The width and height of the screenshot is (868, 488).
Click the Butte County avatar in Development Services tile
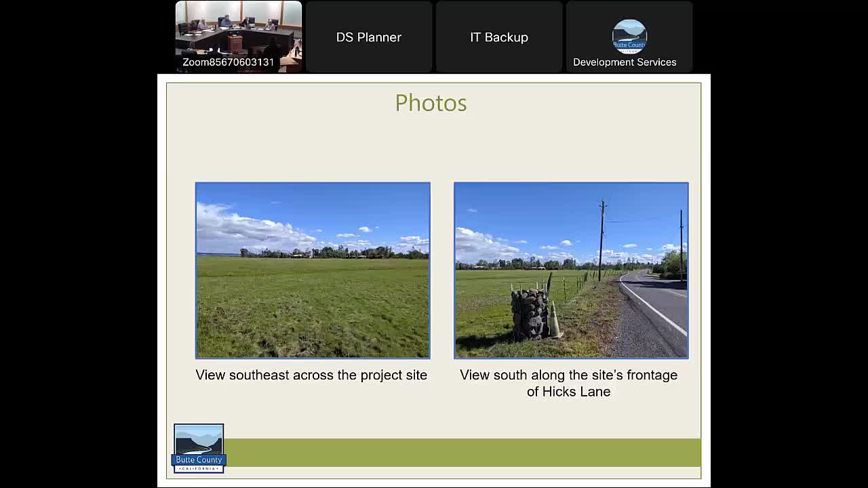point(629,37)
